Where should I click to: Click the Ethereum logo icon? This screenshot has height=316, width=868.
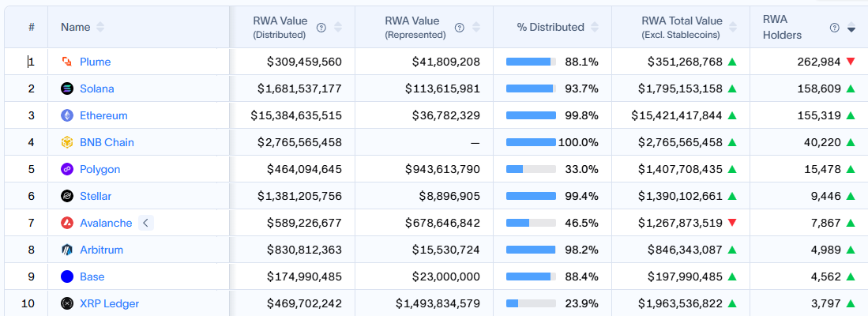click(x=67, y=115)
